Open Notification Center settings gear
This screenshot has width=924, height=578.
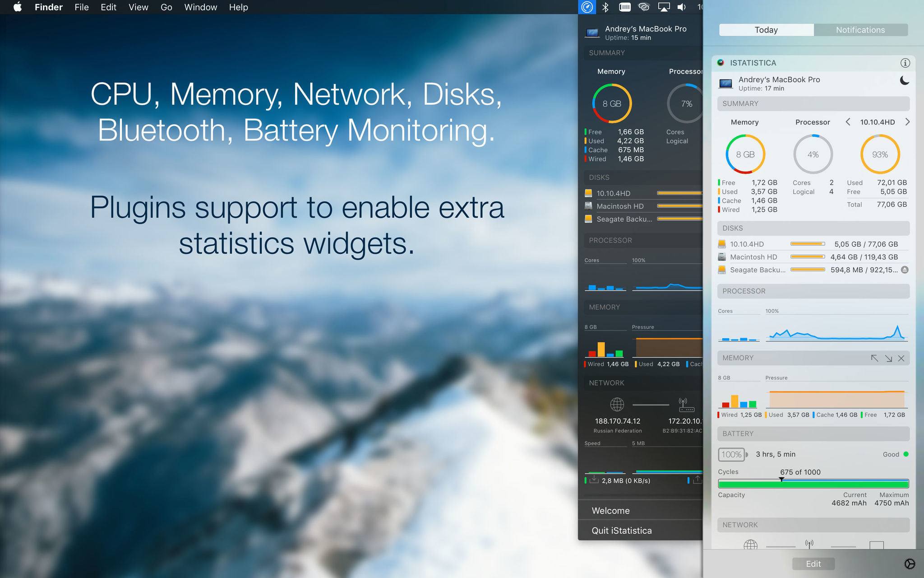(910, 564)
